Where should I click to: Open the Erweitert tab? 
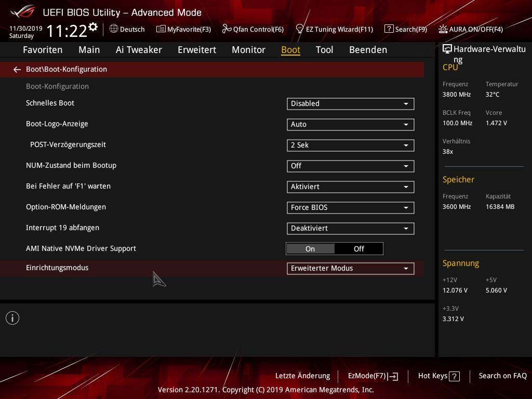click(x=197, y=50)
